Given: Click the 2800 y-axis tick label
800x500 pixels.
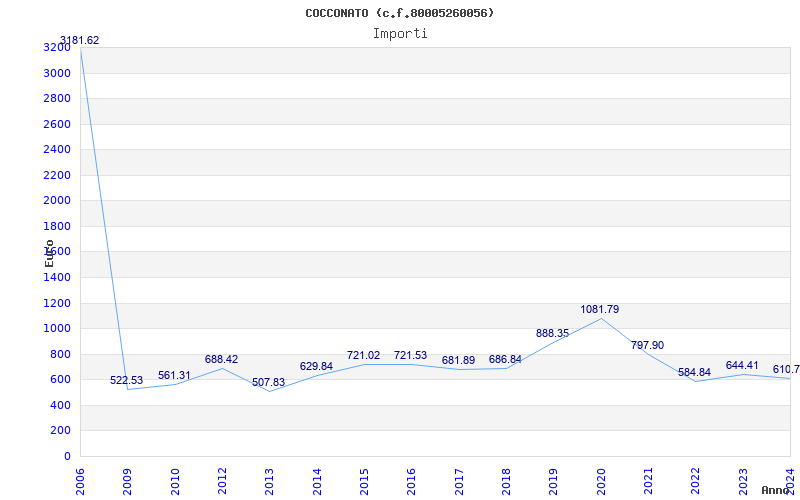Looking at the screenshot, I should pos(57,98).
